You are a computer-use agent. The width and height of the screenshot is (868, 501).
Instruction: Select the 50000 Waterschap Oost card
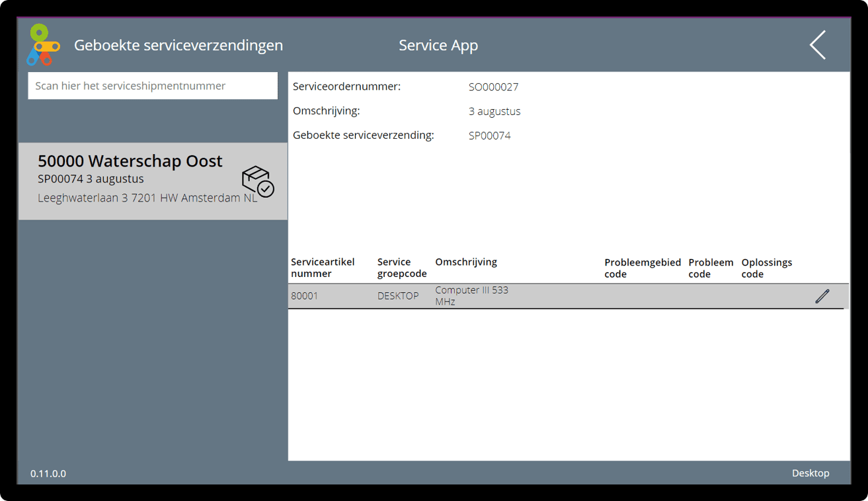[x=153, y=181]
